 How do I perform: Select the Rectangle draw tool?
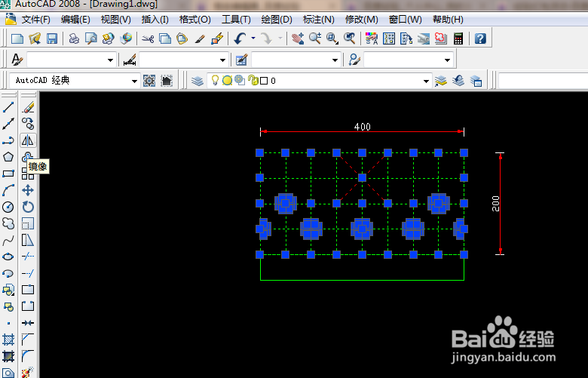pyautogui.click(x=8, y=174)
